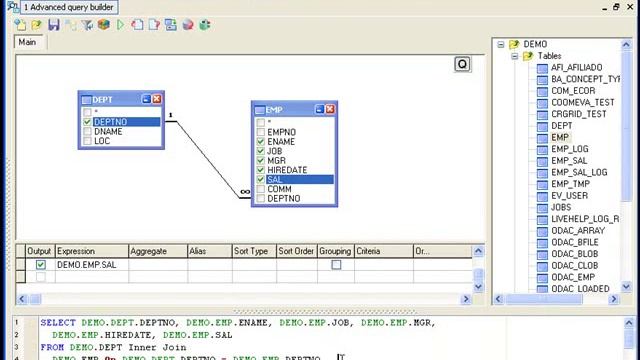Click the Save floppy disk icon
Image resolution: width=640 pixels, height=360 pixels.
coord(53,25)
